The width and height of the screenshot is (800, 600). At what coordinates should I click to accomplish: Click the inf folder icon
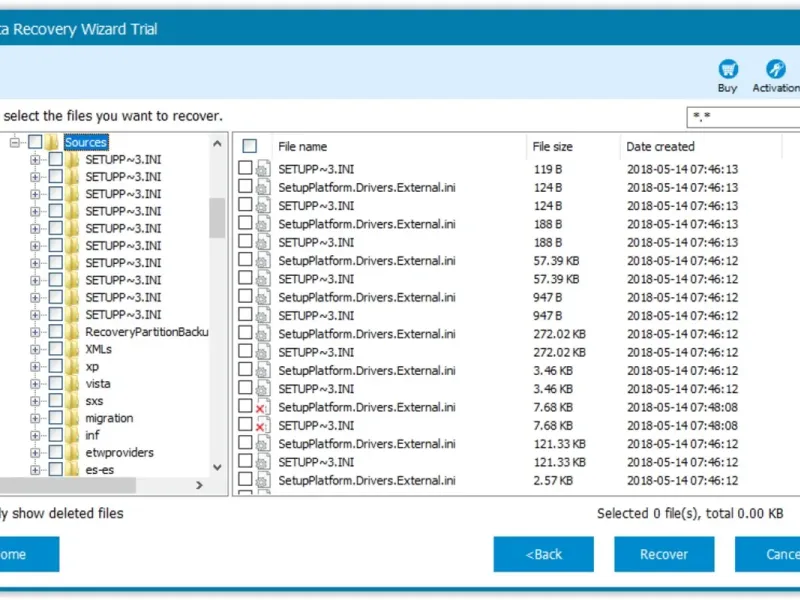point(72,435)
